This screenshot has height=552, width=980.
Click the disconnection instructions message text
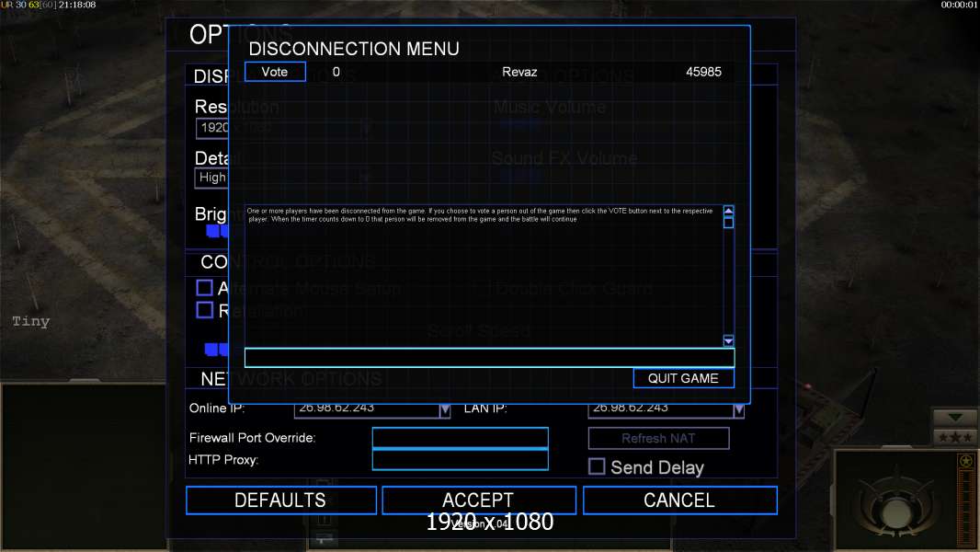[479, 215]
